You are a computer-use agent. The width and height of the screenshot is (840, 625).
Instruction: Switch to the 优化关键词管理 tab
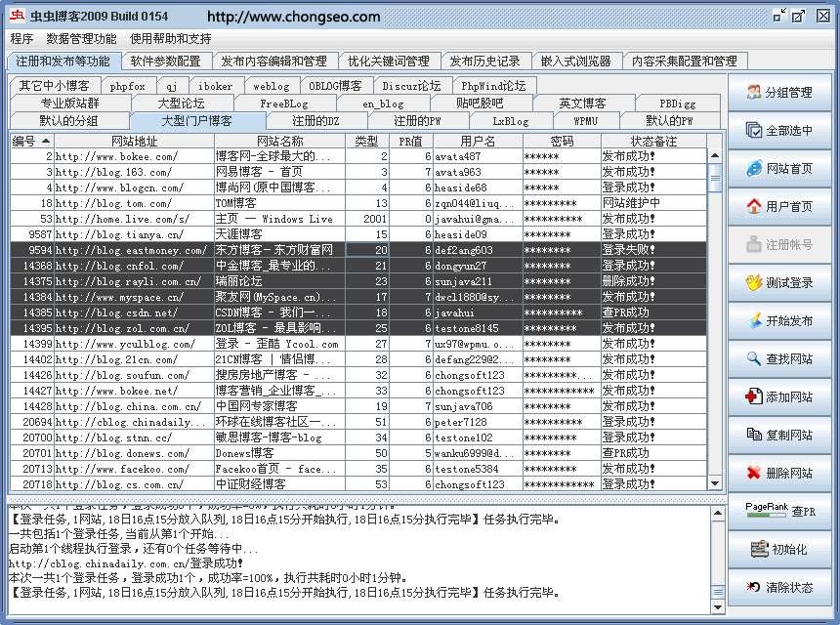tap(389, 62)
